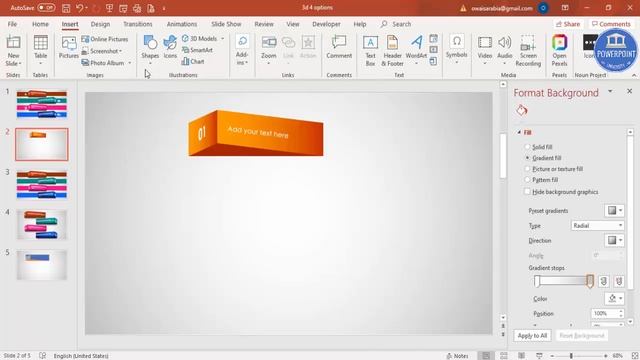Viewport: 640px width, 360px height.
Task: Save the presentation
Action: [66, 8]
